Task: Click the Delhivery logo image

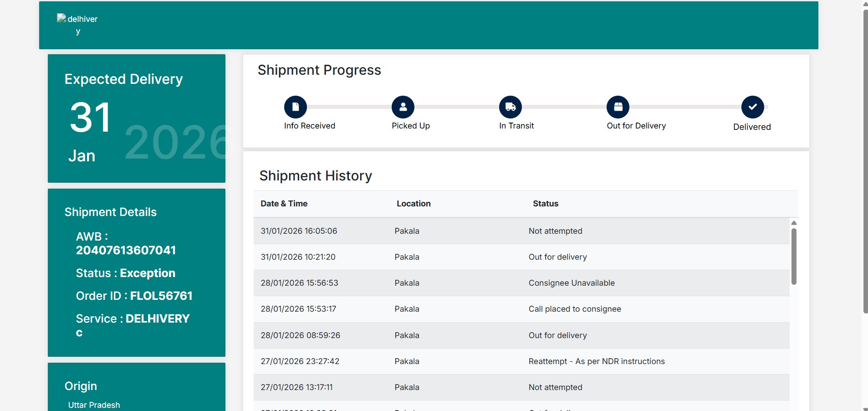Action: 77,25
